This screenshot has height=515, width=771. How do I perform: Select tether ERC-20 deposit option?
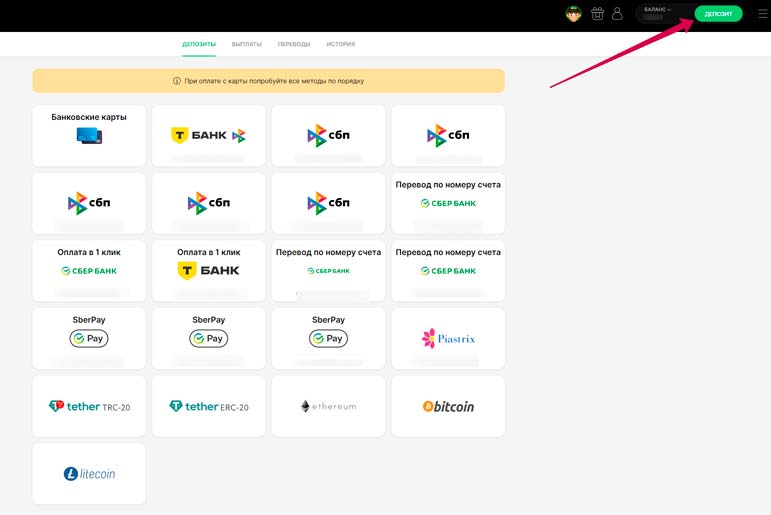click(208, 406)
